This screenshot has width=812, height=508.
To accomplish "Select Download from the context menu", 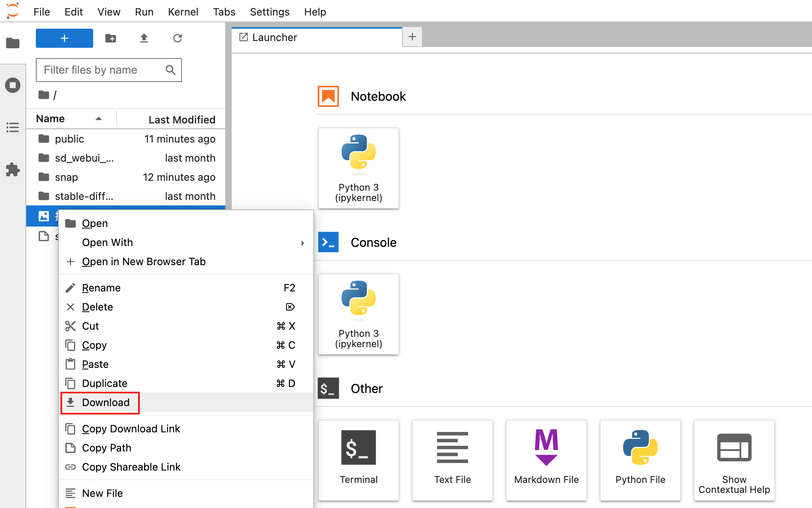I will point(105,402).
